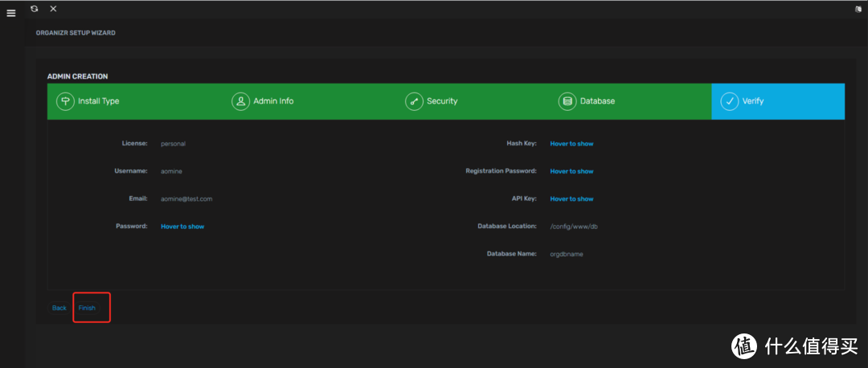Select the Database step tab
The image size is (868, 368).
(x=597, y=101)
